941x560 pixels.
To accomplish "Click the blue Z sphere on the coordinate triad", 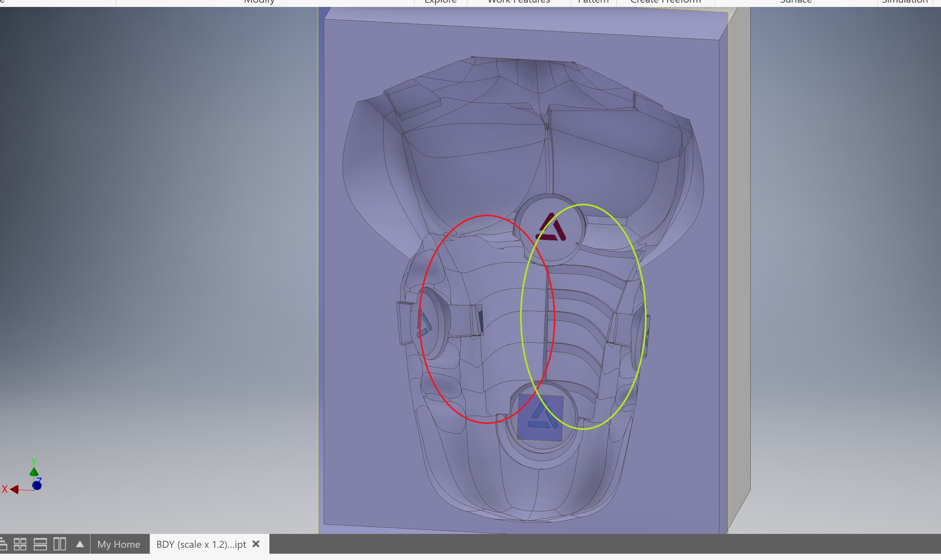I will (x=37, y=485).
